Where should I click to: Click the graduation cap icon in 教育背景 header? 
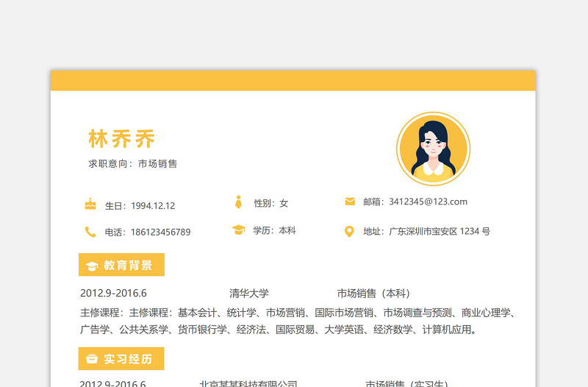(92, 266)
